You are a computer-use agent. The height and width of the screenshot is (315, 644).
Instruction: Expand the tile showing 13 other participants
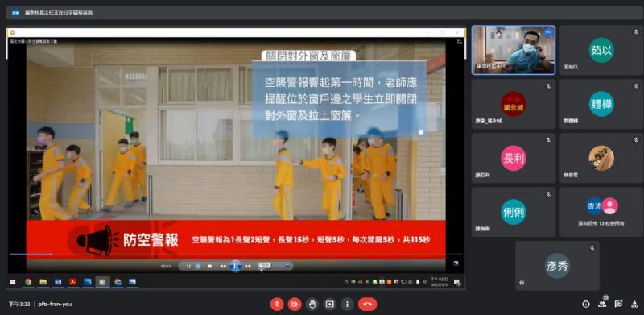[601, 212]
